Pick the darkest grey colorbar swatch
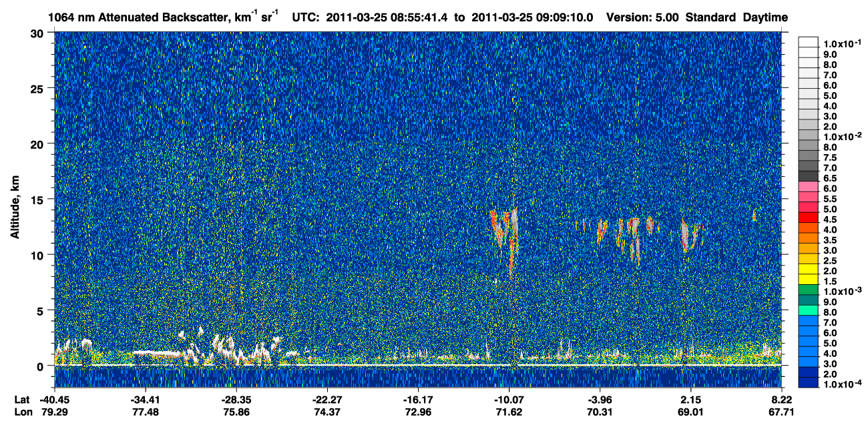This screenshot has height=445, width=868. [808, 175]
